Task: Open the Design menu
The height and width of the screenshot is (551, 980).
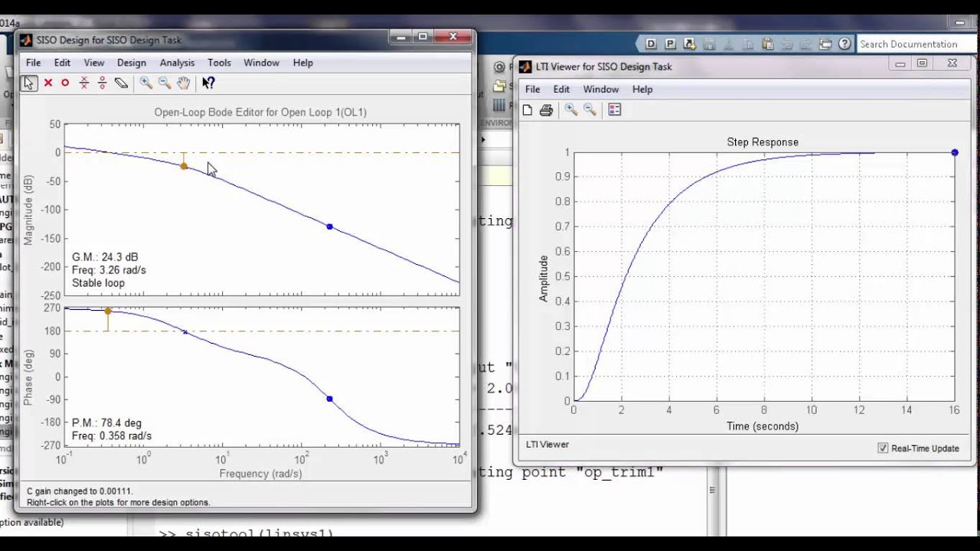Action: 132,63
